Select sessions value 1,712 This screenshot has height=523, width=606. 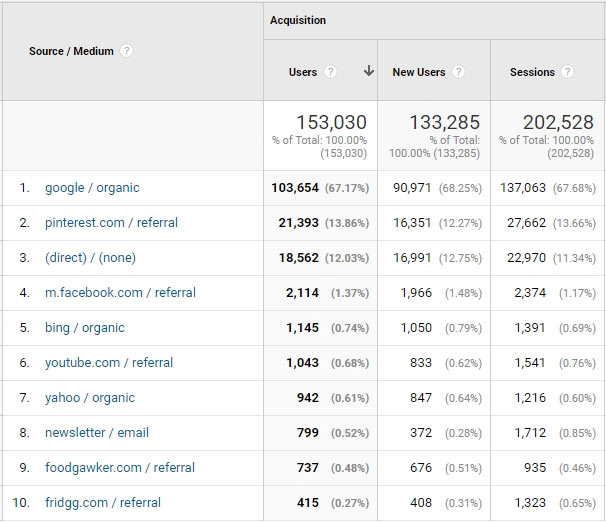tap(530, 433)
